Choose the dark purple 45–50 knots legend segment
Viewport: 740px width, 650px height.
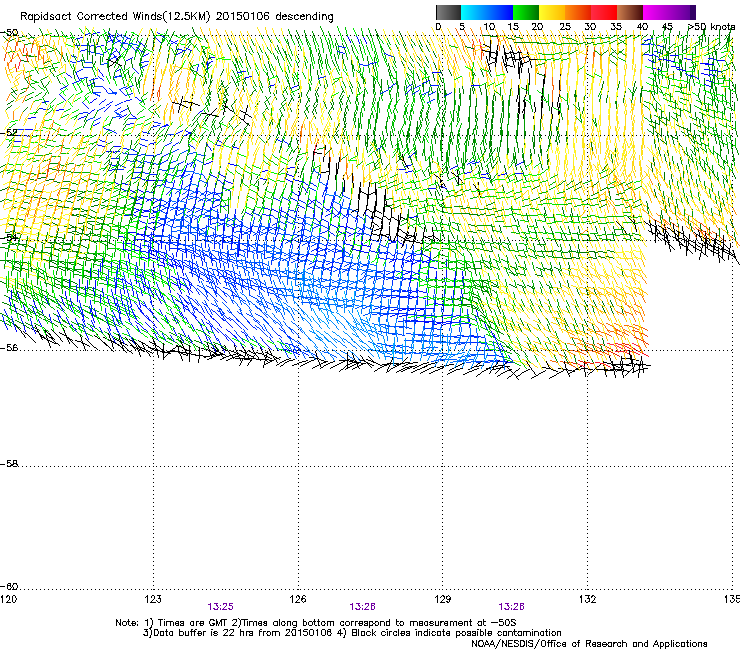682,12
